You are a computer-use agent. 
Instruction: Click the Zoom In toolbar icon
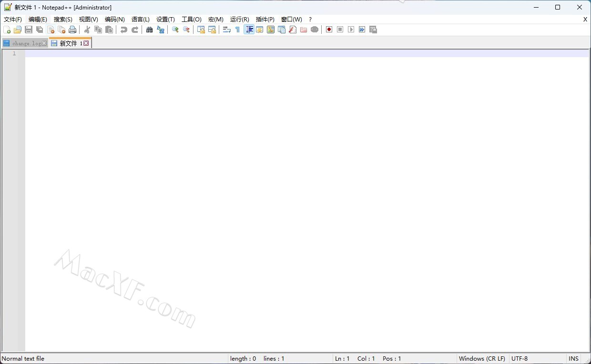point(175,30)
